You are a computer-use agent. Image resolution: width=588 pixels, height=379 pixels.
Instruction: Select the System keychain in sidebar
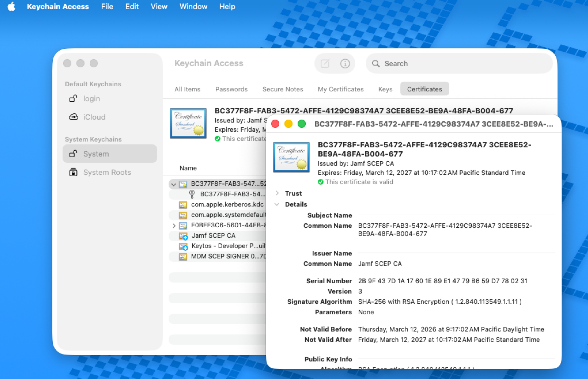96,154
